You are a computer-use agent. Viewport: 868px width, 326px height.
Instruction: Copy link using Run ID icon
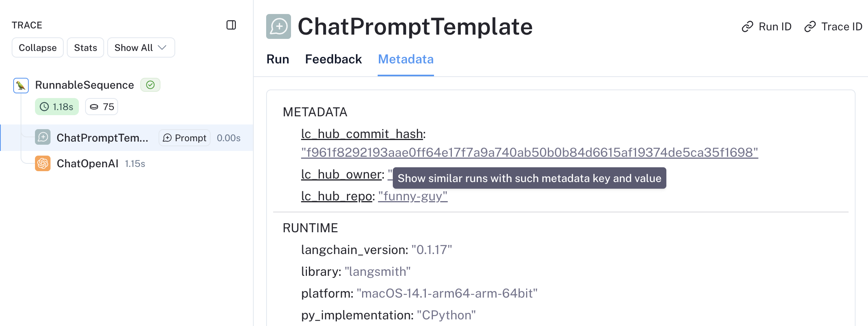(747, 26)
